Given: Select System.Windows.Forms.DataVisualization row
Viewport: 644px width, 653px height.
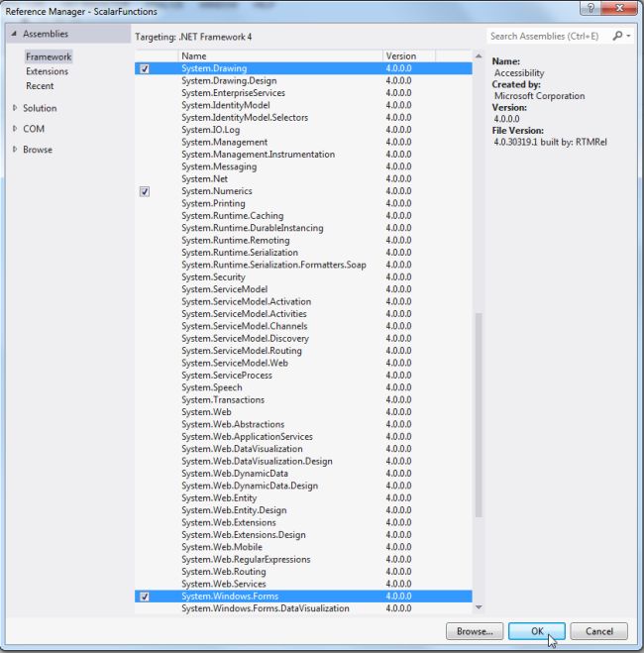Looking at the screenshot, I should [303, 608].
